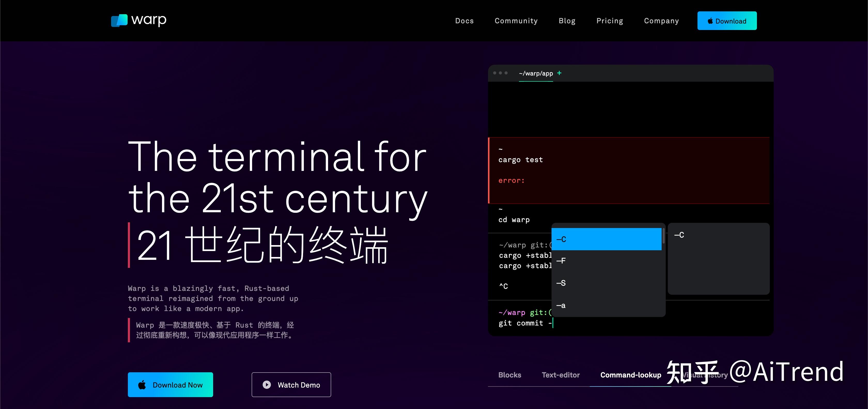868x409 pixels.
Task: Select the -C completion suggestion
Action: click(606, 239)
